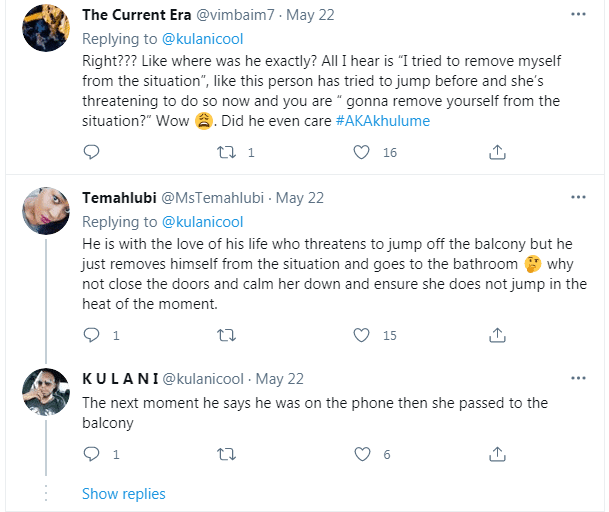
Task: Reply to The Current Era's tweet
Action: click(91, 153)
